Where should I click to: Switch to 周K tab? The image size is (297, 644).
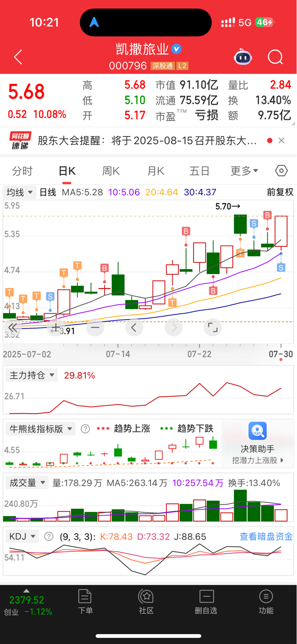pyautogui.click(x=111, y=171)
